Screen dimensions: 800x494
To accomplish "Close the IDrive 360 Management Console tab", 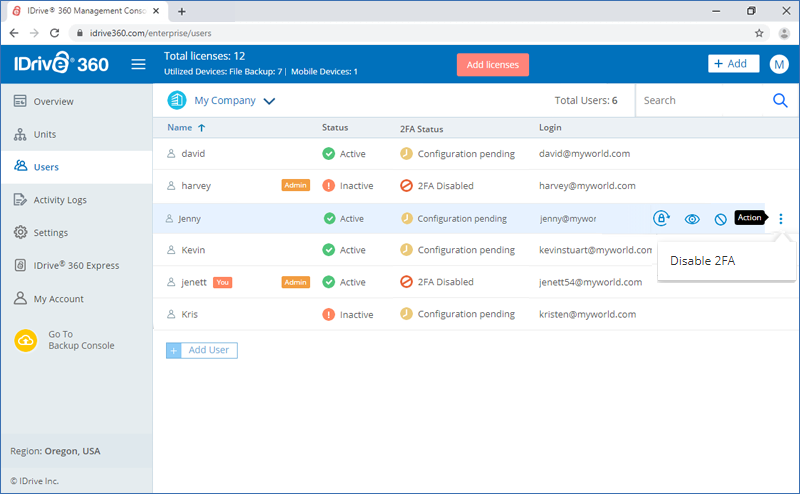I will coord(156,11).
